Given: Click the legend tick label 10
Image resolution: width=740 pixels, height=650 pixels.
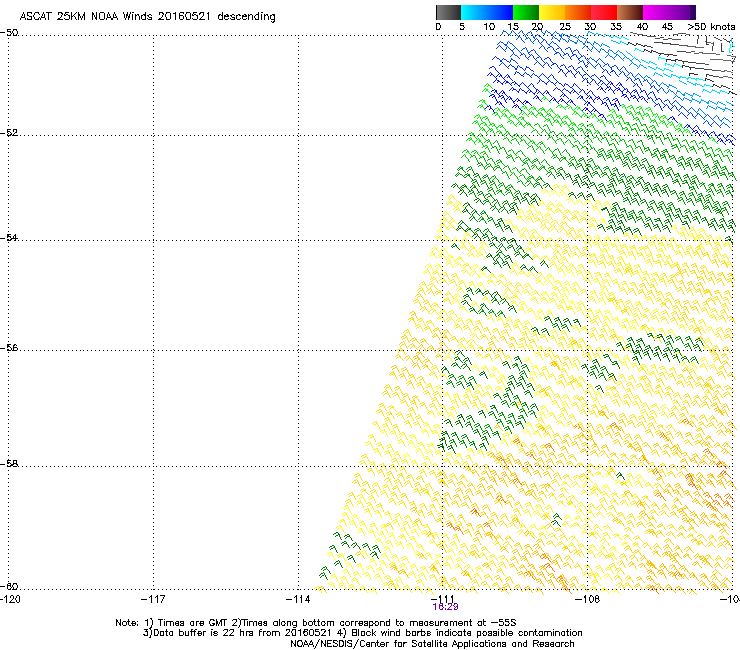Looking at the screenshot, I should pyautogui.click(x=489, y=27).
